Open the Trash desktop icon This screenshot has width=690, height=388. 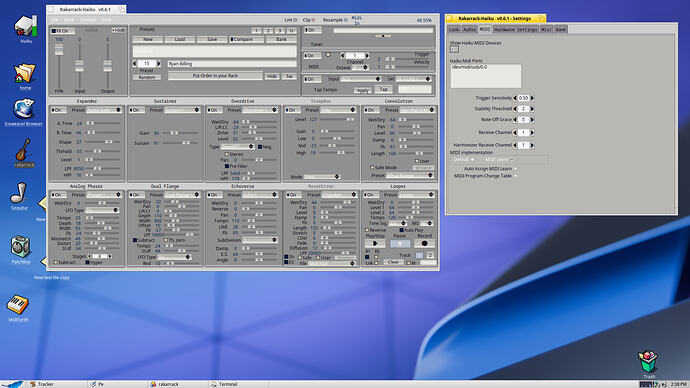pyautogui.click(x=649, y=362)
